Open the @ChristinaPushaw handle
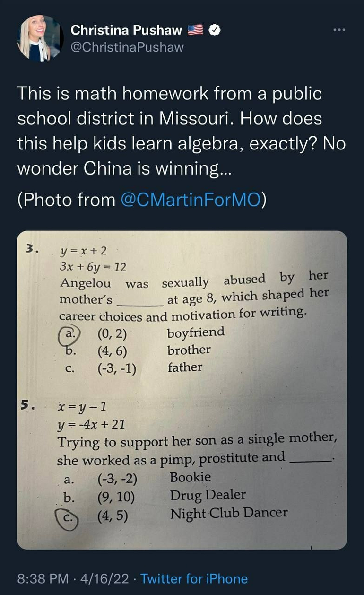The image size is (364, 595). point(127,47)
